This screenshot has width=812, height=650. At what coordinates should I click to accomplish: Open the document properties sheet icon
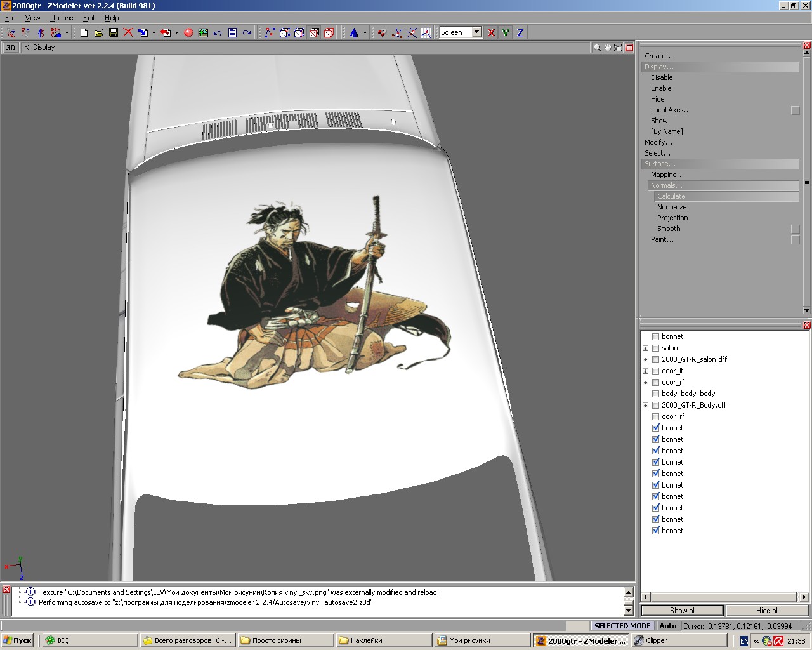point(232,32)
